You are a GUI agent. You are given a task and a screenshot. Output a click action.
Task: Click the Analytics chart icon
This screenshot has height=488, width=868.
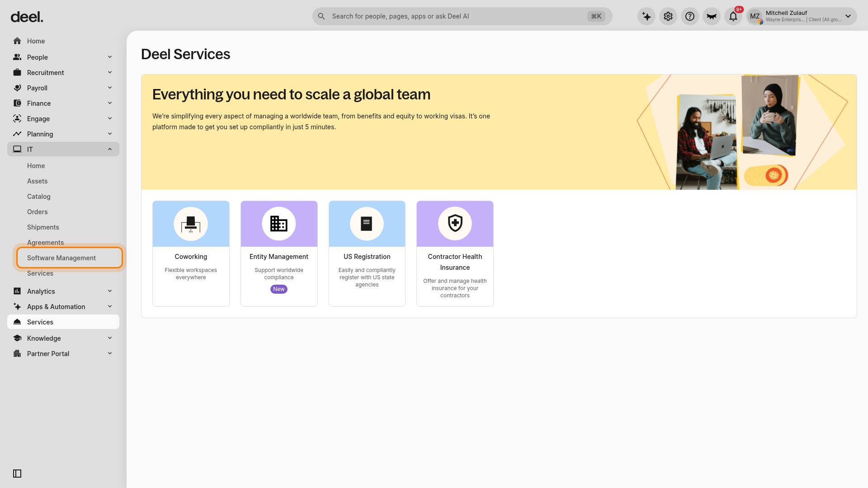point(17,291)
